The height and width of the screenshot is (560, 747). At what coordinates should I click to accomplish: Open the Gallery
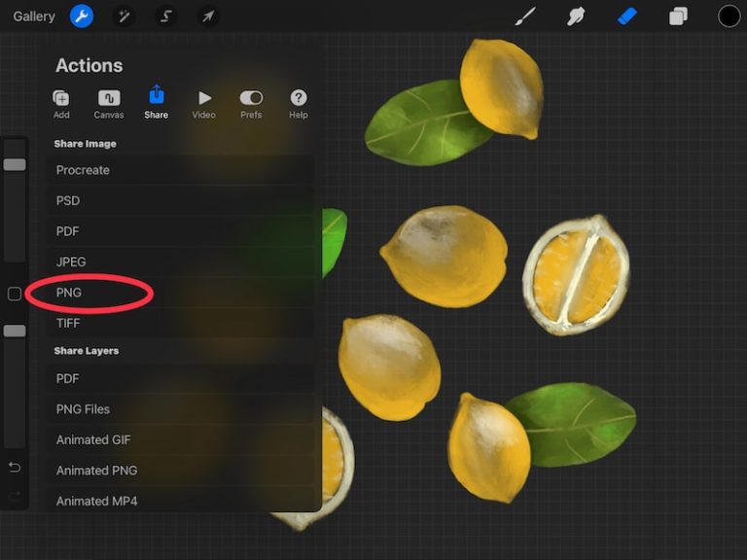coord(34,17)
